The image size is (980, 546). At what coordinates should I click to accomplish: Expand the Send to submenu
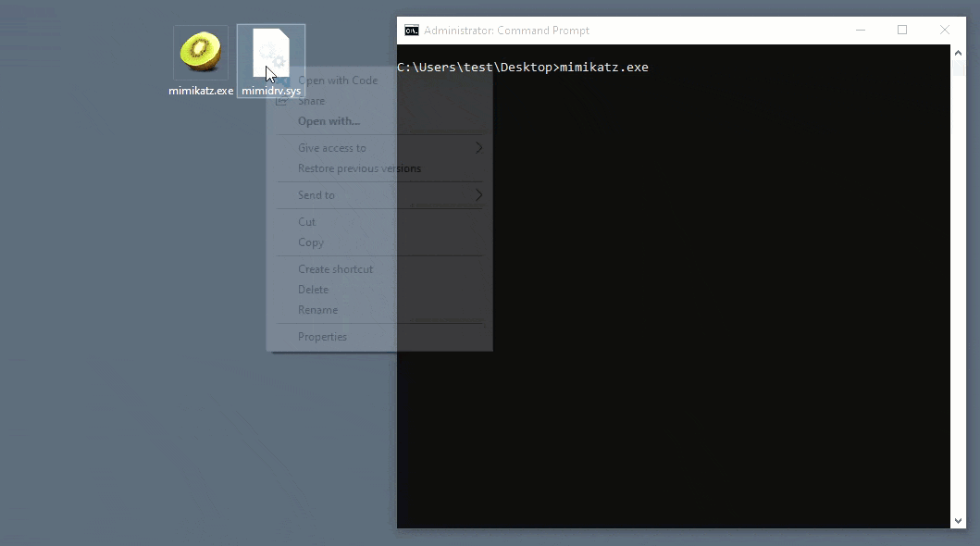[x=316, y=194]
